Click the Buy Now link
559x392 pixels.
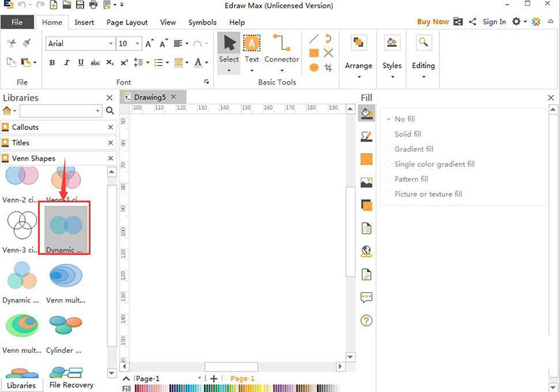pos(433,22)
